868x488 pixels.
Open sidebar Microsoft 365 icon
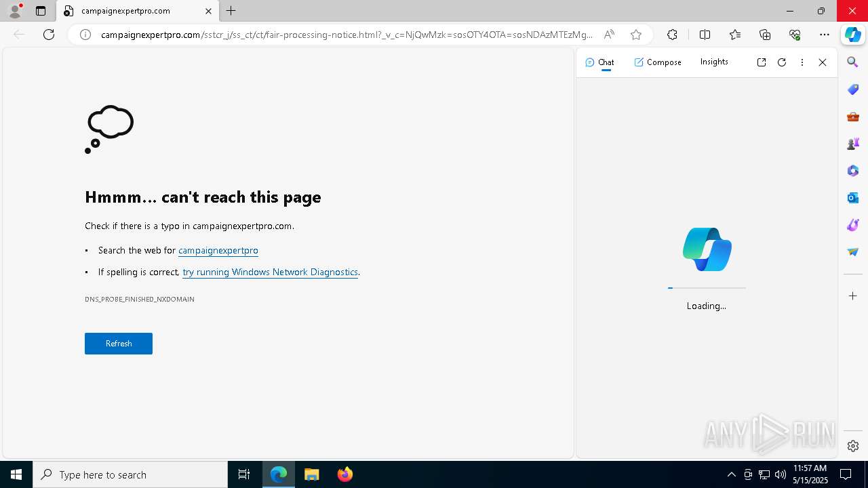tap(853, 171)
